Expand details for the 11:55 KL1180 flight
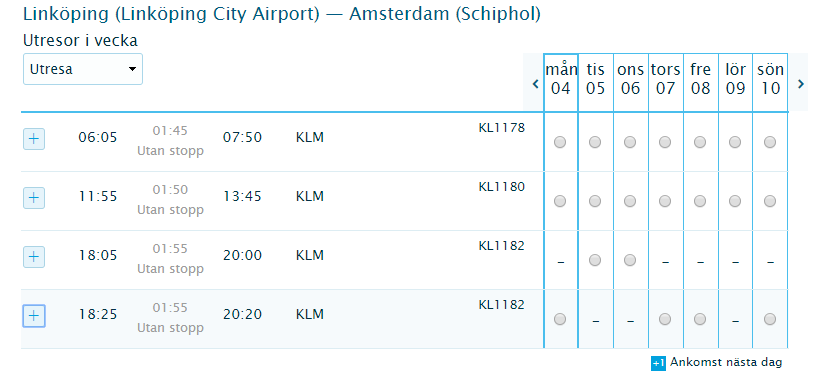The width and height of the screenshot is (828, 385). pyautogui.click(x=34, y=198)
